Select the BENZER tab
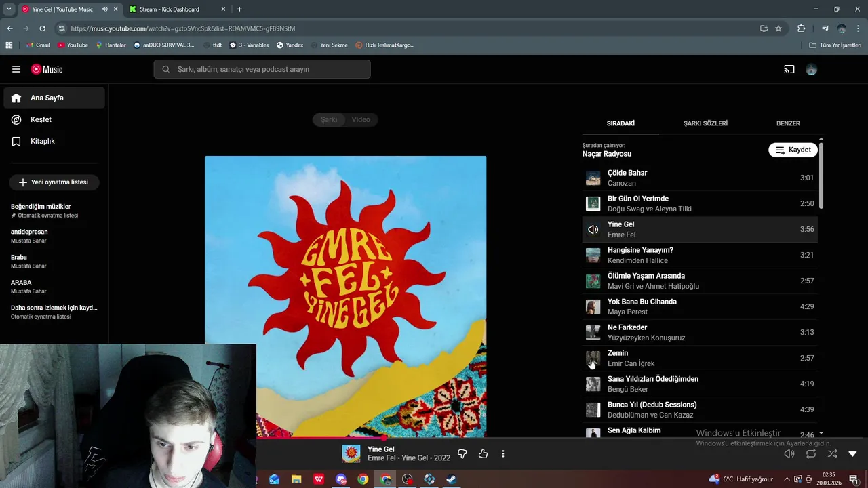 [x=788, y=123]
